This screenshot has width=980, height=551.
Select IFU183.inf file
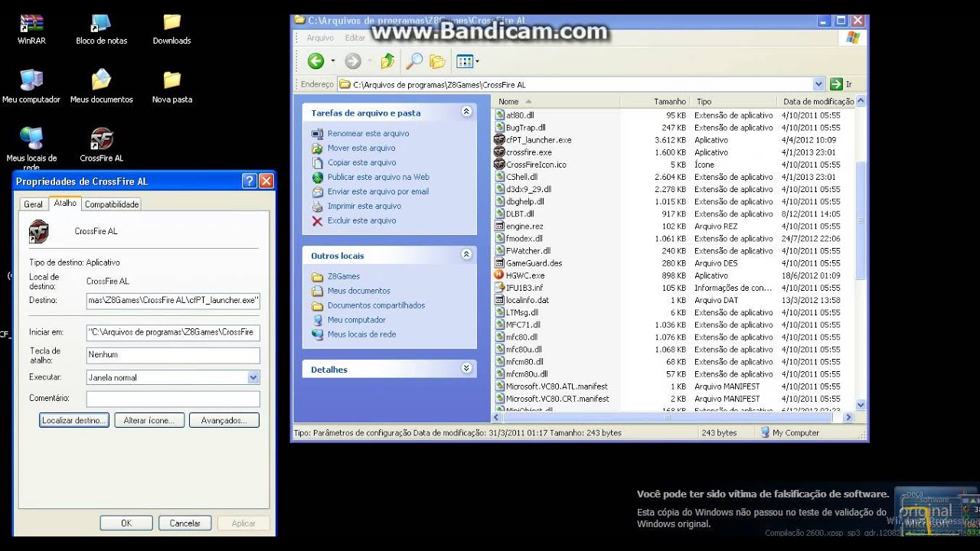(524, 288)
